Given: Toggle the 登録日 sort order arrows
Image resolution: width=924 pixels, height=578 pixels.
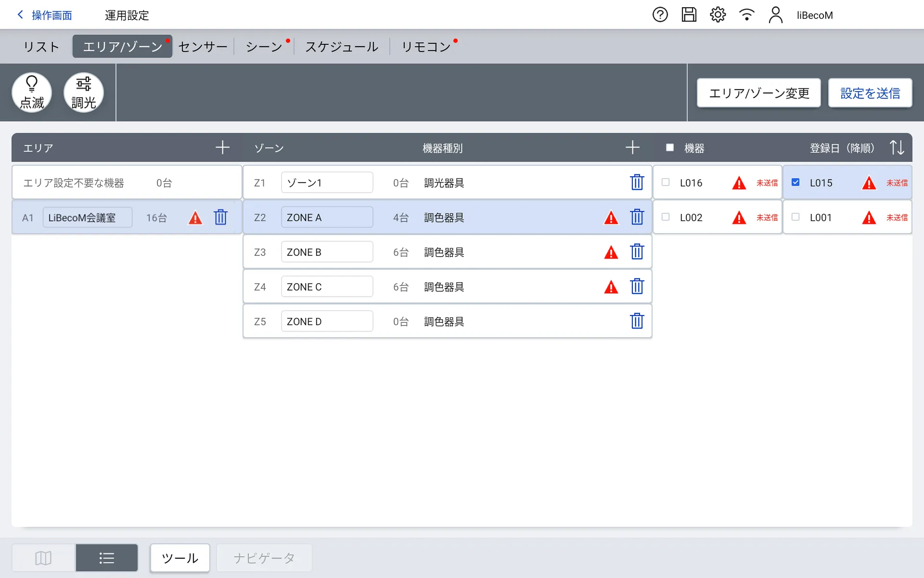Looking at the screenshot, I should [897, 147].
